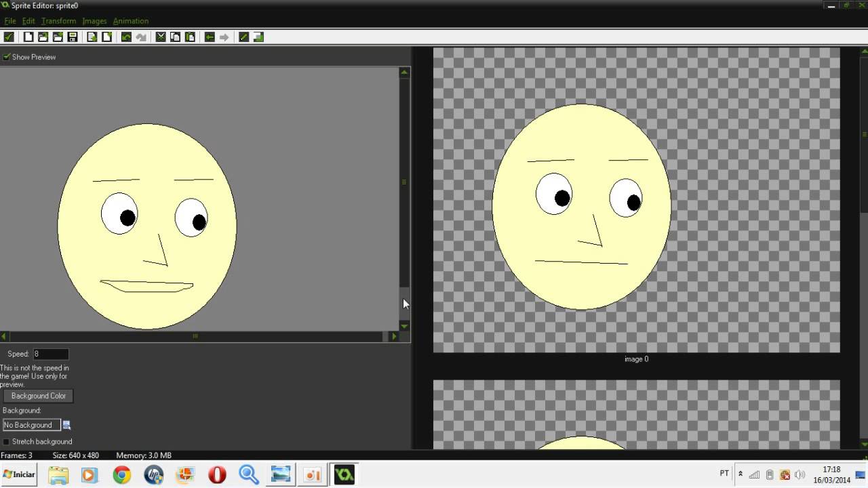Save sprite as PNG floppy icon
The height and width of the screenshot is (488, 868).
click(72, 37)
